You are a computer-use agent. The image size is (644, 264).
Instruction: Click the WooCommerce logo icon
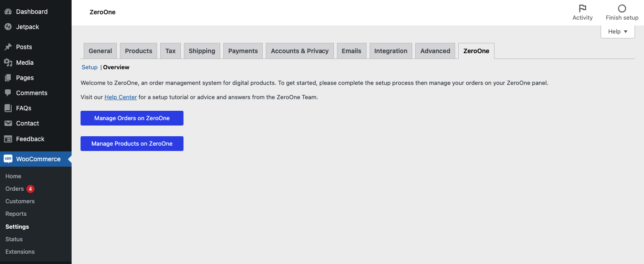(x=8, y=159)
